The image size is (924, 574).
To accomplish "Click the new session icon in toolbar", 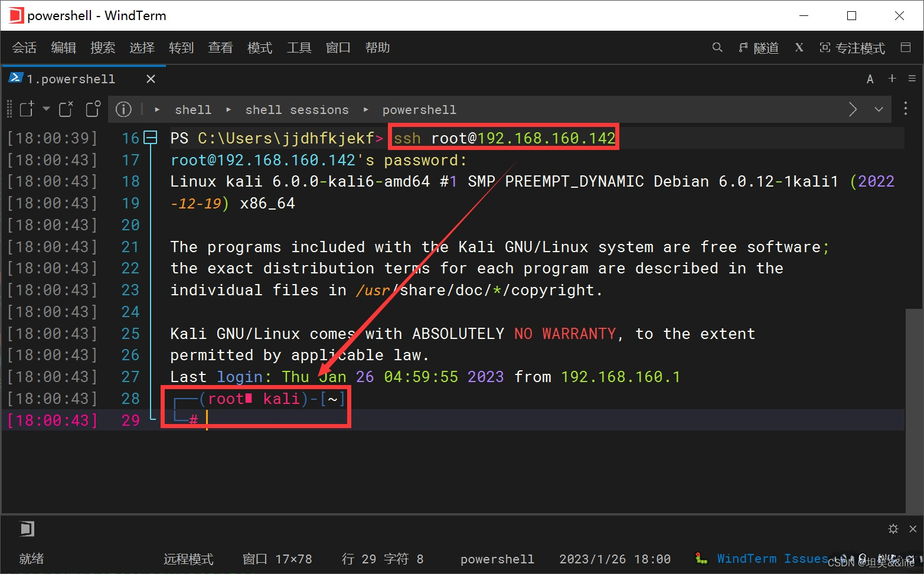I will (27, 109).
